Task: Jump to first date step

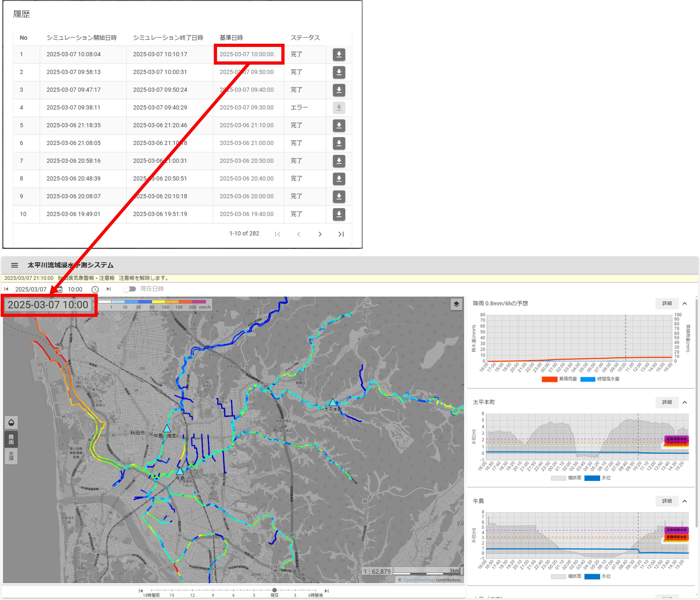Action: pos(6,289)
